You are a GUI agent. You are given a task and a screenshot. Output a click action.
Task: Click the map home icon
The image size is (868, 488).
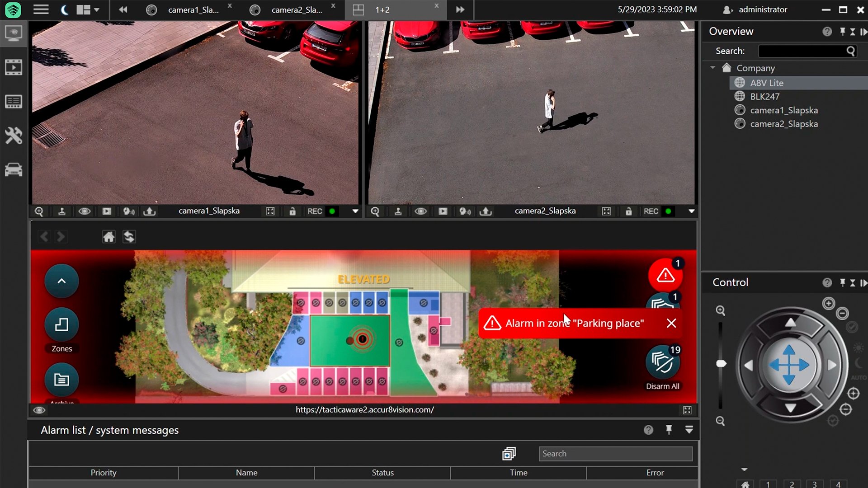coord(108,237)
